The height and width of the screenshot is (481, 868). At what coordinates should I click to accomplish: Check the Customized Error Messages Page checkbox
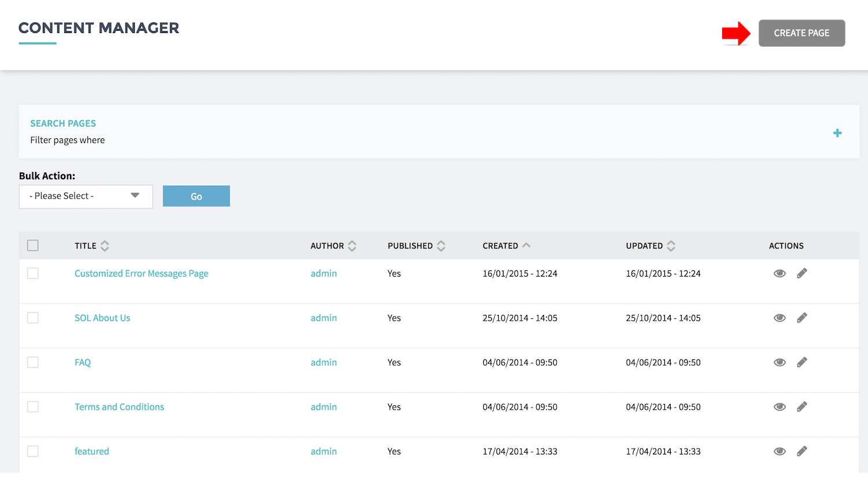click(33, 273)
